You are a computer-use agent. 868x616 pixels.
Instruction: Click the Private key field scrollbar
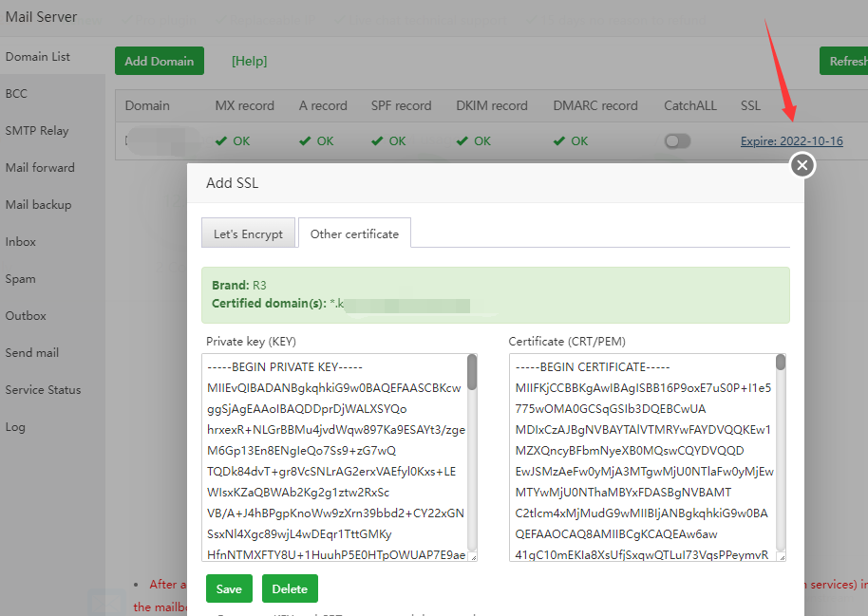[x=472, y=456]
